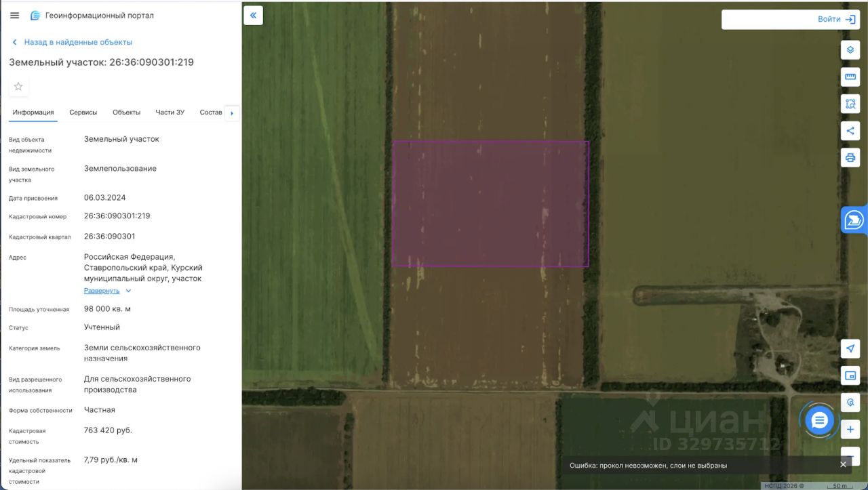The height and width of the screenshot is (490, 868).
Task: Add parcel to favorites with star icon
Action: click(18, 86)
